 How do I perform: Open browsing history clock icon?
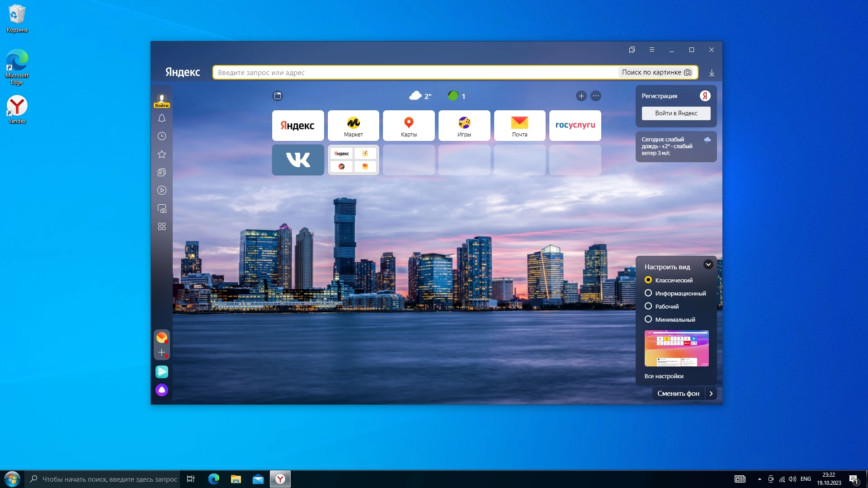[162, 136]
